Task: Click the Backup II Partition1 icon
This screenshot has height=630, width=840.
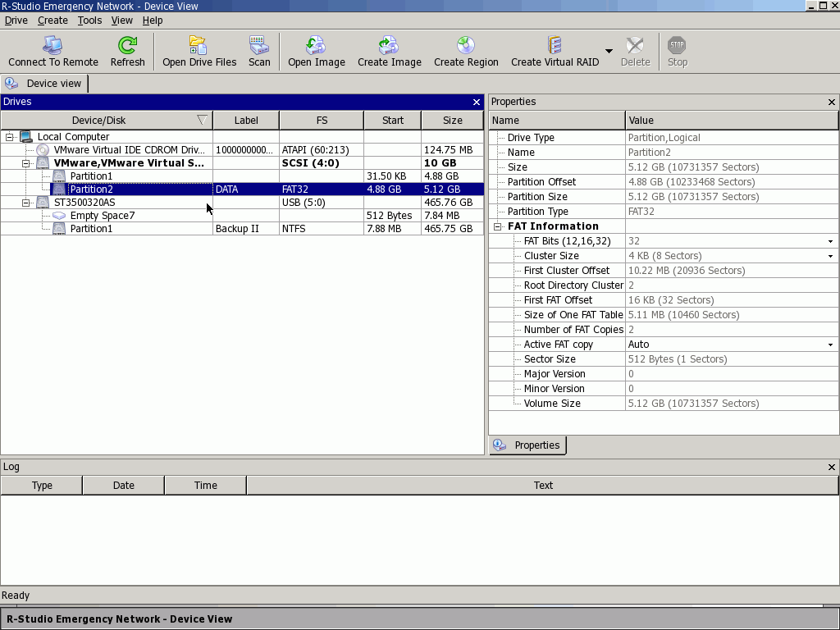Action: click(59, 229)
